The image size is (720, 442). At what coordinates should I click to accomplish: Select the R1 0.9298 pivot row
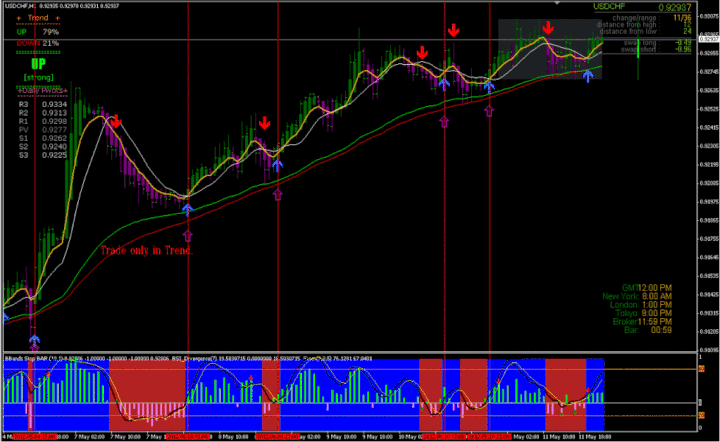(43, 121)
